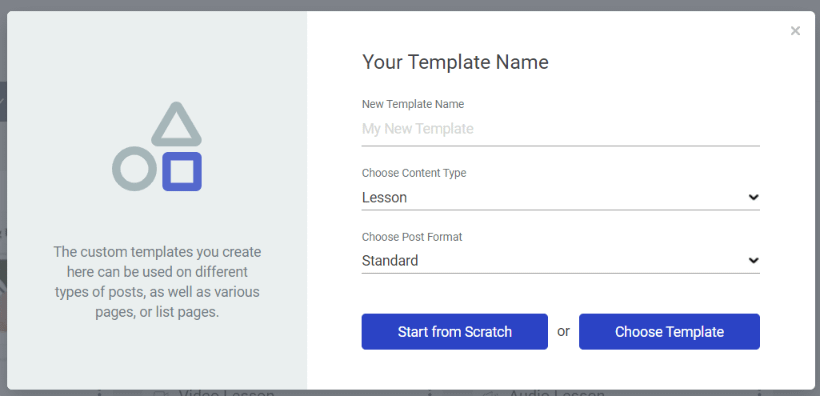This screenshot has width=820, height=396.
Task: Click the shapes illustration icon
Action: point(157,146)
